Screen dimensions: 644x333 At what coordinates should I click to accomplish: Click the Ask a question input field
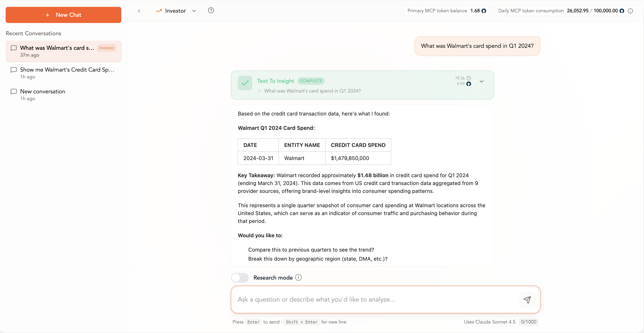coord(375,300)
